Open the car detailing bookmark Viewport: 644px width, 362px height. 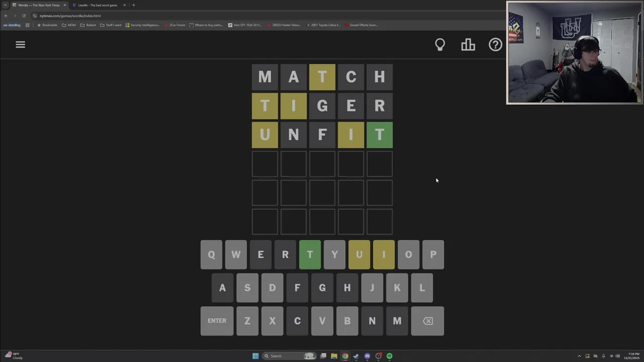[x=12, y=25]
